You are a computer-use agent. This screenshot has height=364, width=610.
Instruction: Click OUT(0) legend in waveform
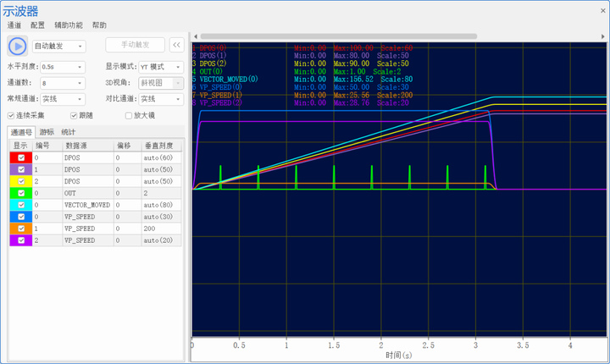point(211,72)
